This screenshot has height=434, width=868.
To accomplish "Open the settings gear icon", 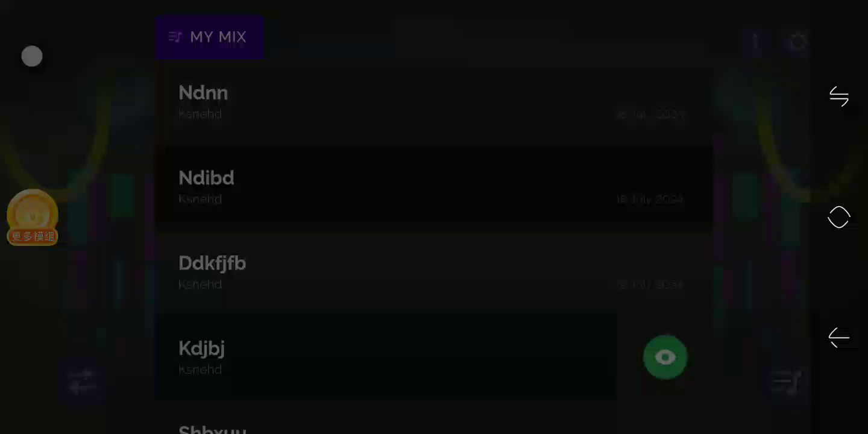I will (798, 42).
